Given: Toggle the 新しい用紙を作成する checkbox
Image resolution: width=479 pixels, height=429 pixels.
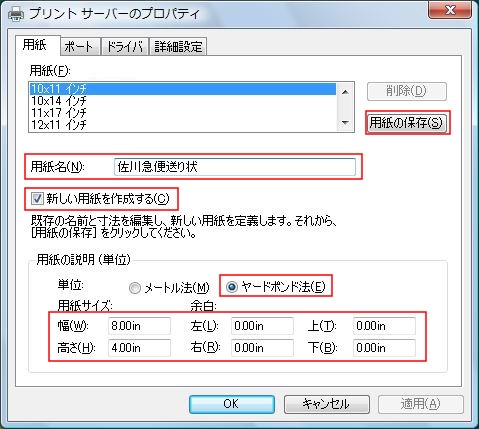Looking at the screenshot, I should (x=37, y=199).
